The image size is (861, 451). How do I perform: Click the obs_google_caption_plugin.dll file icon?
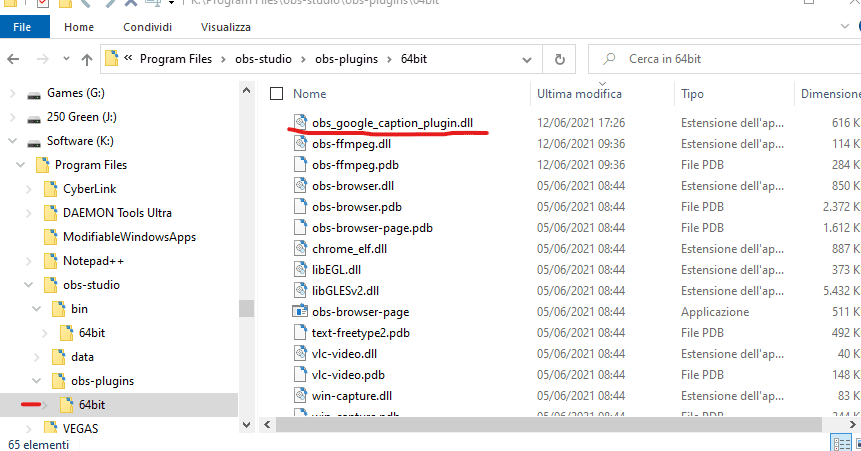click(300, 122)
